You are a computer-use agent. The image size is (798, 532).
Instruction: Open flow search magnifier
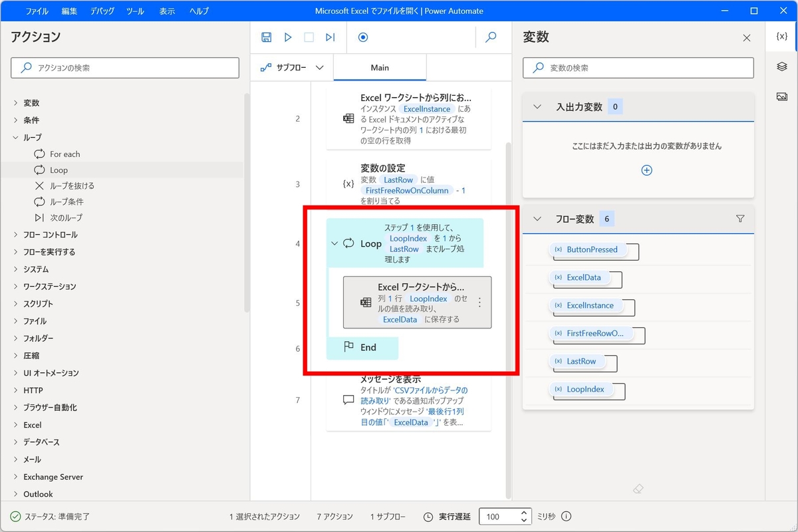(x=491, y=37)
